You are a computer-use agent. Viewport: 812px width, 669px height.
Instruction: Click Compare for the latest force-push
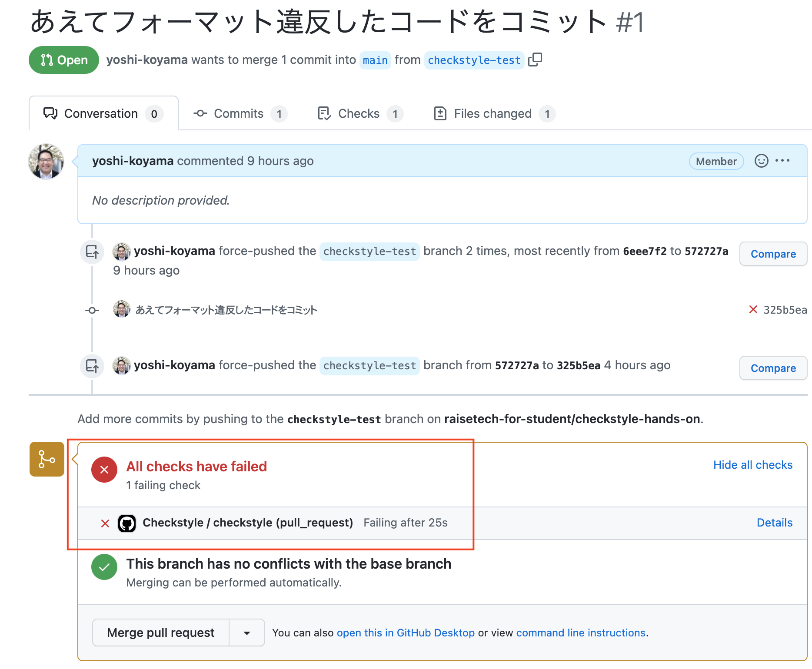pos(773,368)
